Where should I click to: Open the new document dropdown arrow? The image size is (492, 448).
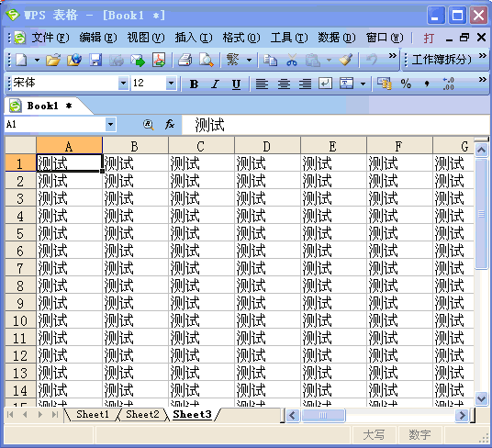[37, 60]
